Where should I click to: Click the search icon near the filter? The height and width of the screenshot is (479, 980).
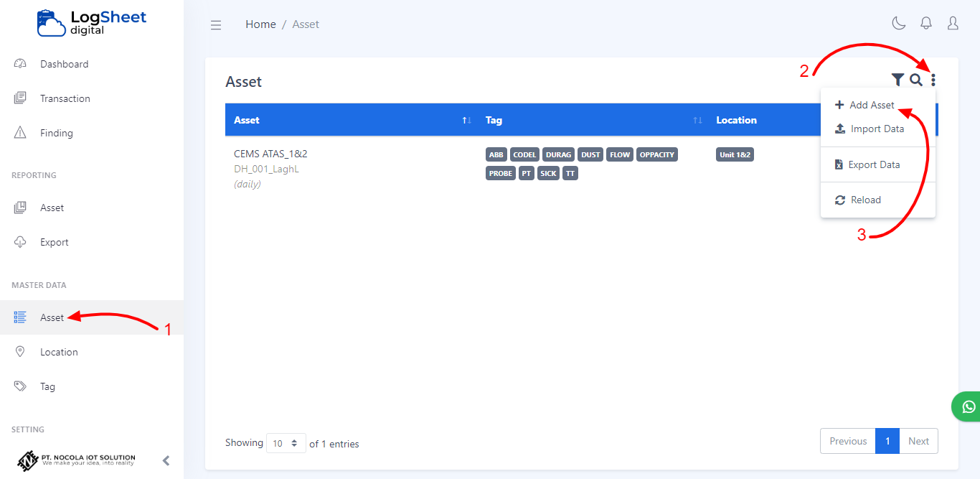(x=915, y=80)
